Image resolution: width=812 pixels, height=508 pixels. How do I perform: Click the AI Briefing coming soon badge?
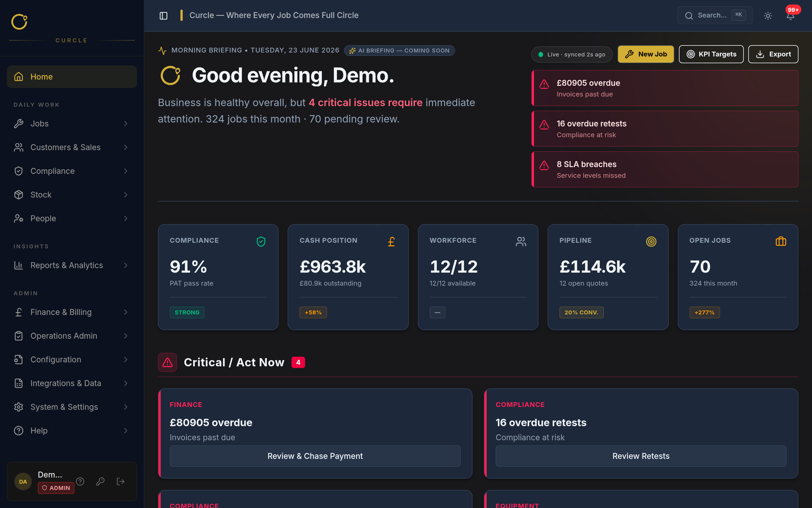399,51
